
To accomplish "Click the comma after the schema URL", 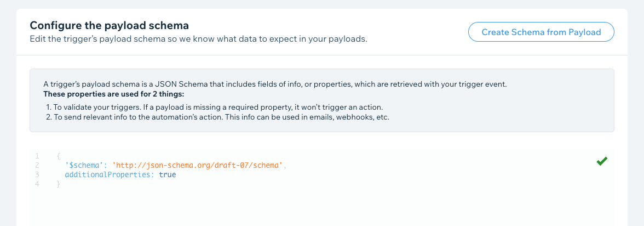I will [x=285, y=166].
